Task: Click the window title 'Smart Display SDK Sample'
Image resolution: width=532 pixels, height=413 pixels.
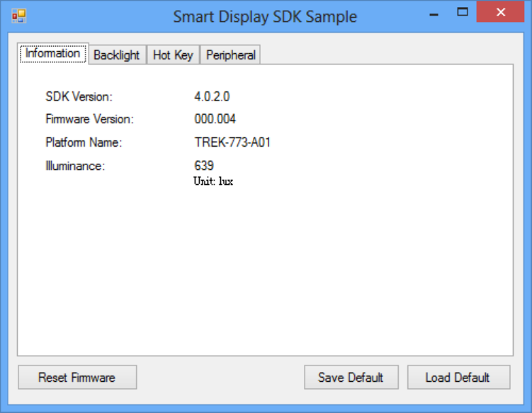Action: [265, 16]
